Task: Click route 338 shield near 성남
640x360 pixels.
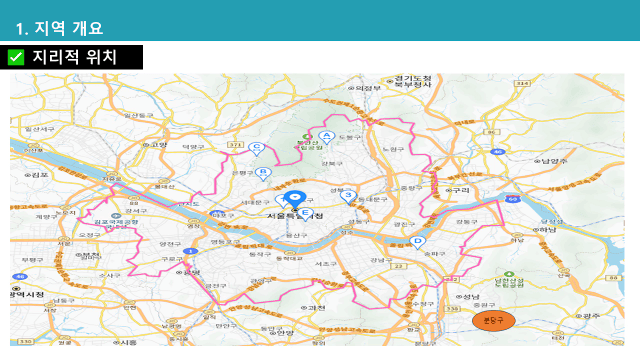Action: point(452,309)
